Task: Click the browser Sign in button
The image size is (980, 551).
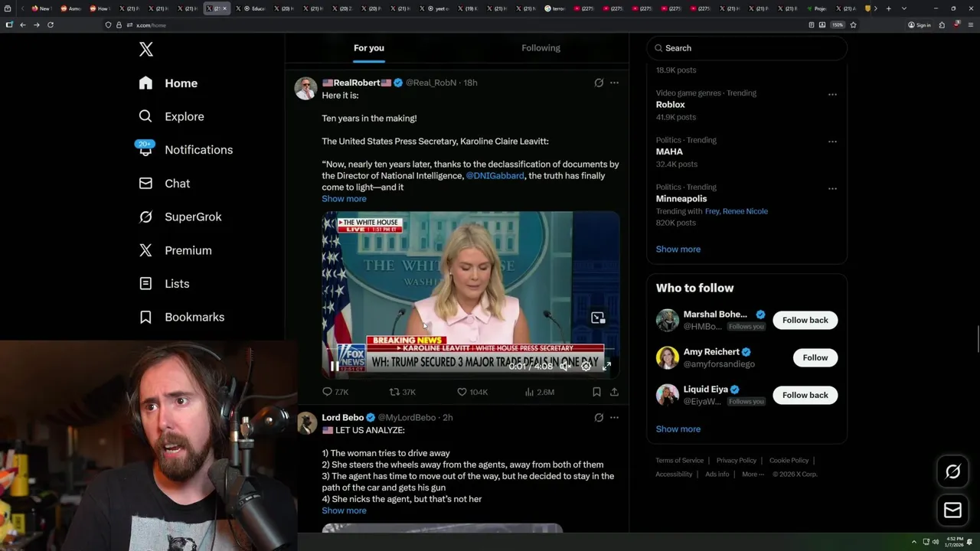Action: pos(920,24)
